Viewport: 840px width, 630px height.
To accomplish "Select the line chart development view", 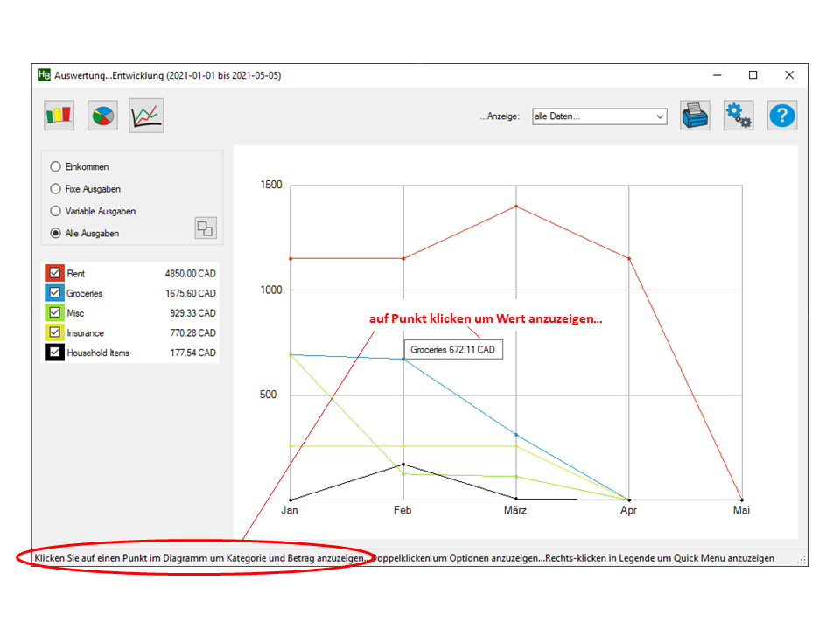I will pyautogui.click(x=146, y=115).
